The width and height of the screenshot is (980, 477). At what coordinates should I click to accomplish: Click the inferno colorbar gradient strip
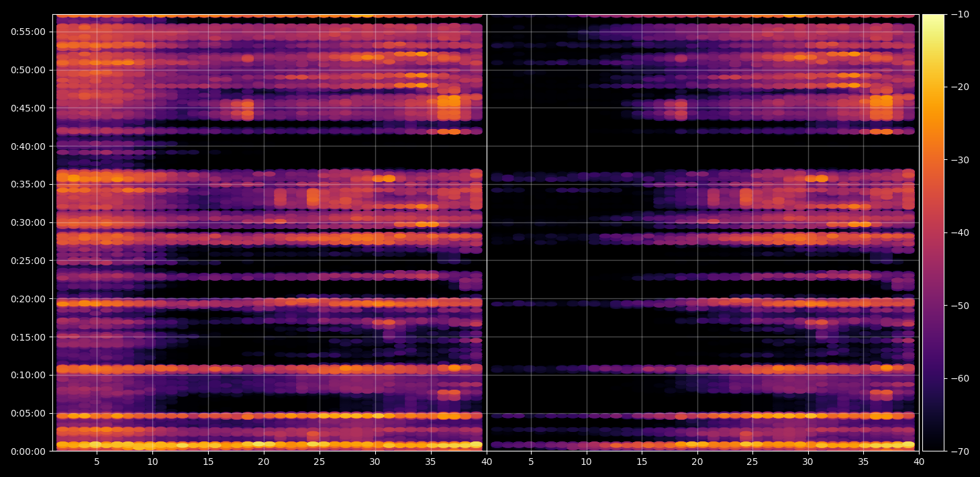tap(933, 232)
